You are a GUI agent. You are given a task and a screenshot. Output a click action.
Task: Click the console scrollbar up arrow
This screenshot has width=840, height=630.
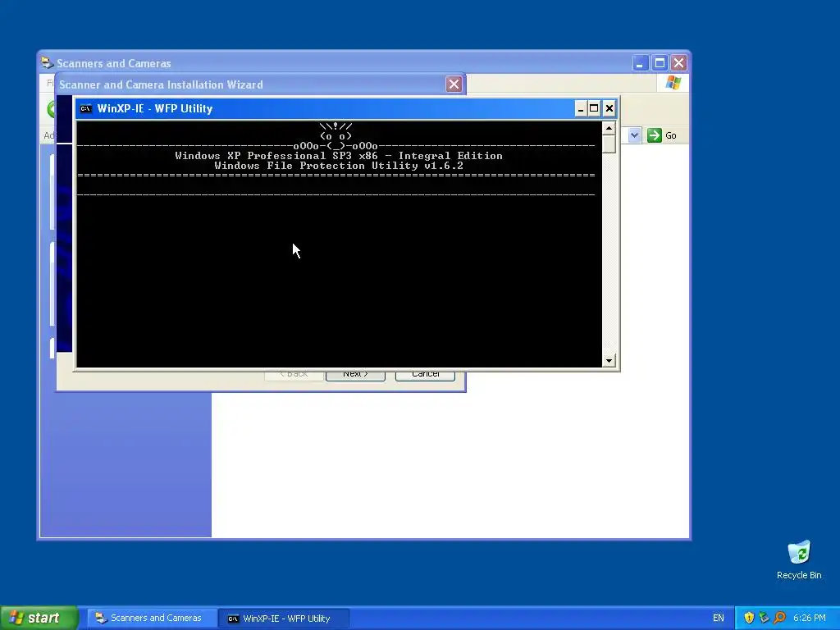609,128
